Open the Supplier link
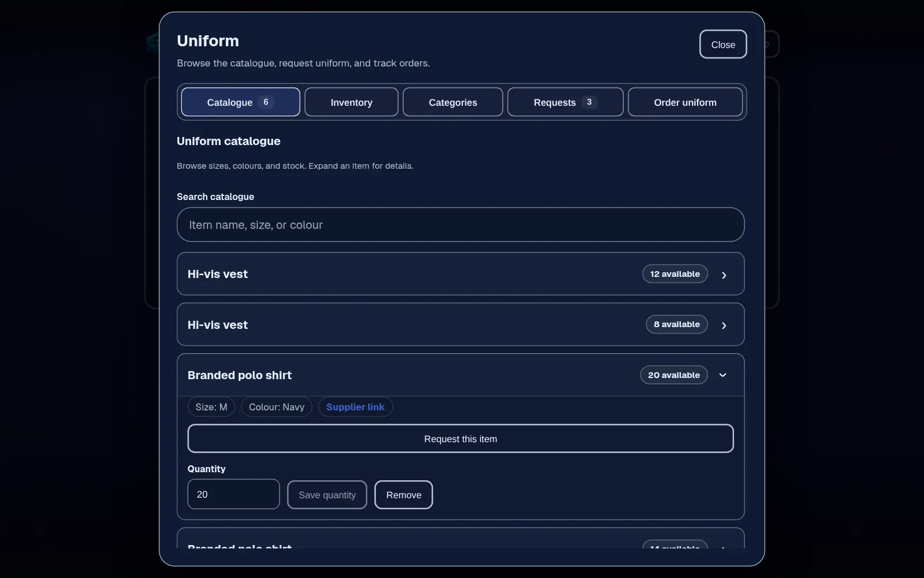924x578 pixels. [355, 407]
